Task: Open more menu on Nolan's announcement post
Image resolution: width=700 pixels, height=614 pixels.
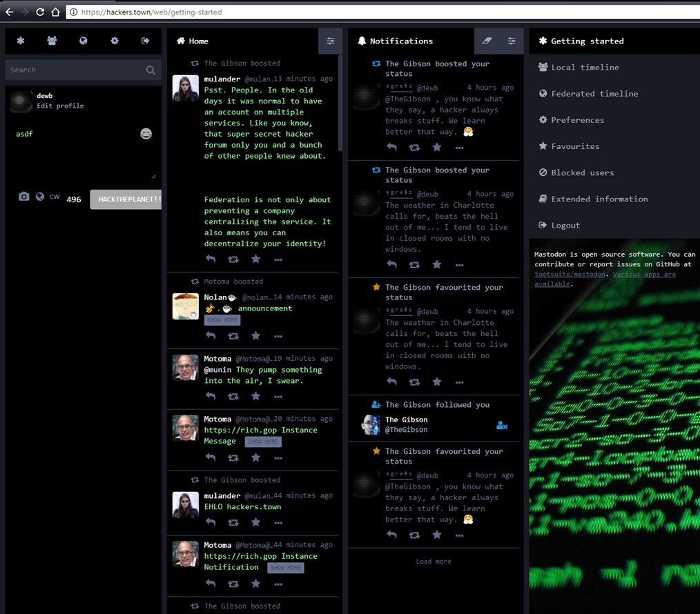Action: (x=278, y=337)
